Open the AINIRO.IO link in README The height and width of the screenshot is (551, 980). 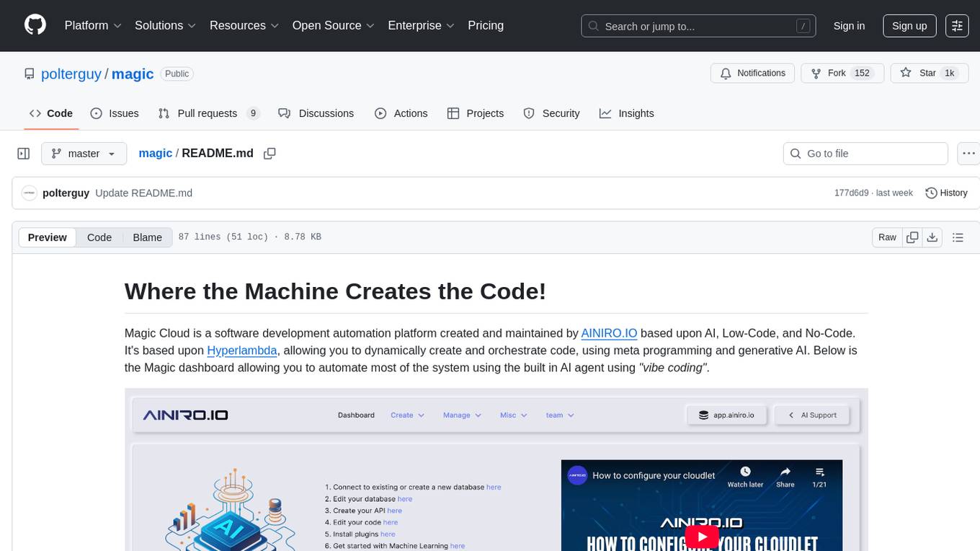610,333
